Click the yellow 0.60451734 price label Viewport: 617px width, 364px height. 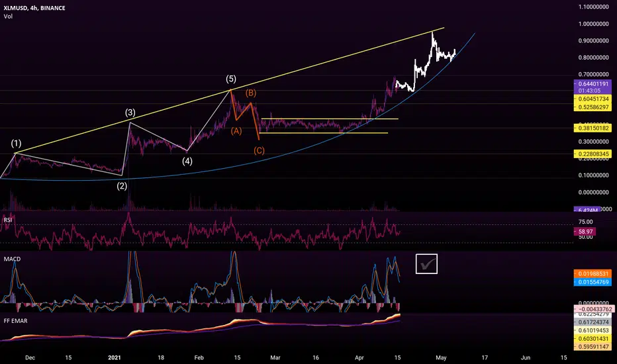tap(593, 99)
